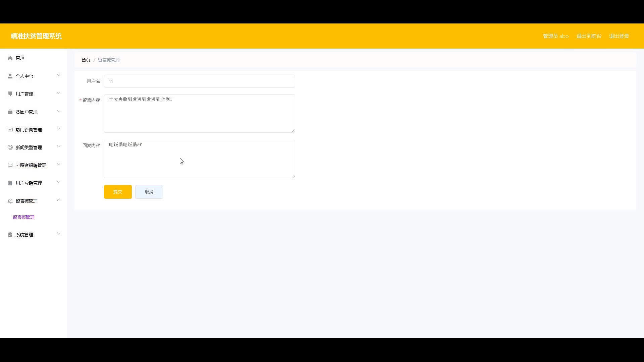The image size is (644, 362).
Task: Click the circular icon beside 新闻类型管理
Action: click(10, 147)
